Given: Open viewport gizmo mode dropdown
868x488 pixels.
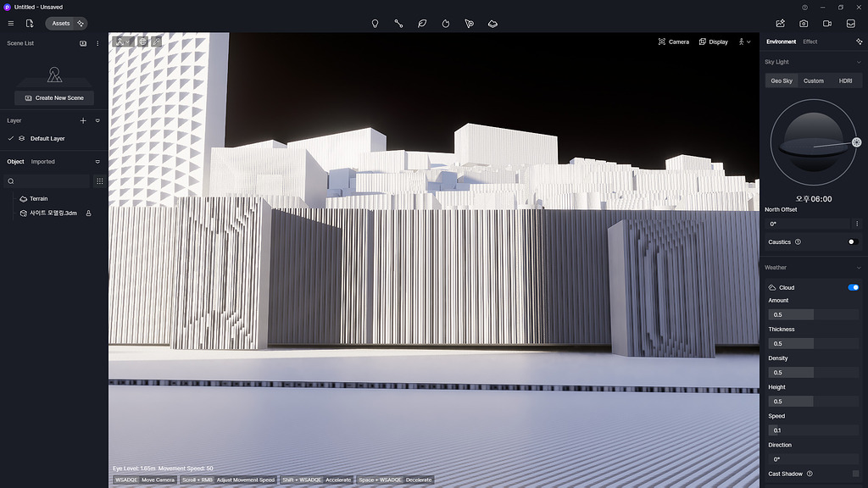Looking at the screenshot, I should pyautogui.click(x=123, y=42).
